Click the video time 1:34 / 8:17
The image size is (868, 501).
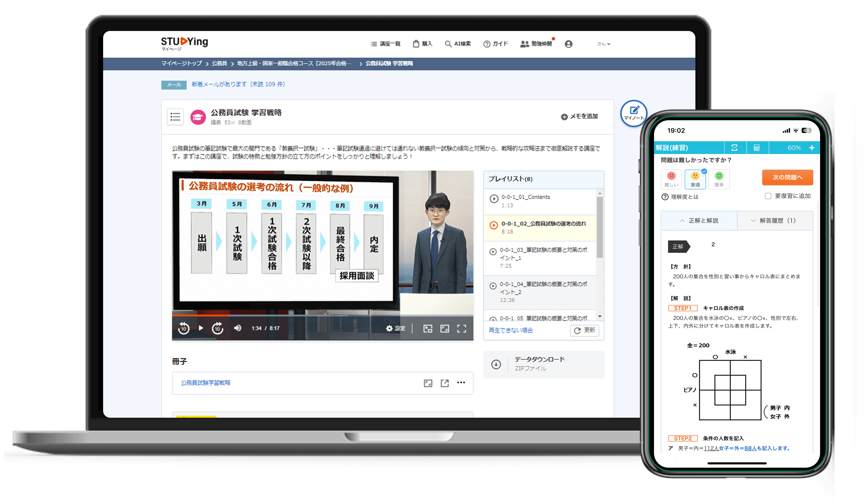click(265, 328)
